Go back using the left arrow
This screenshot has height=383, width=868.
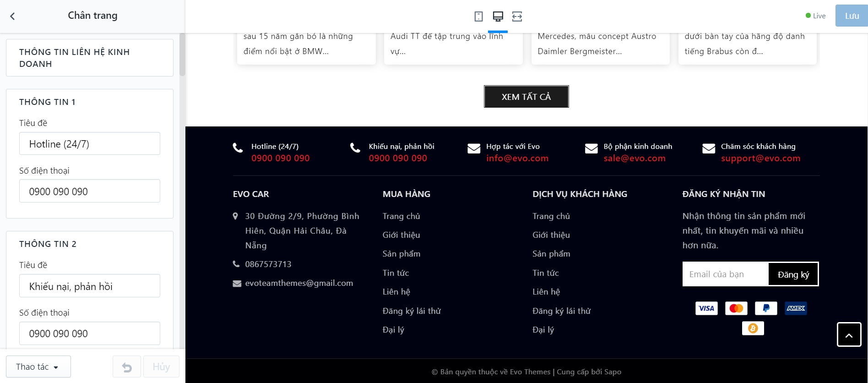tap(12, 16)
